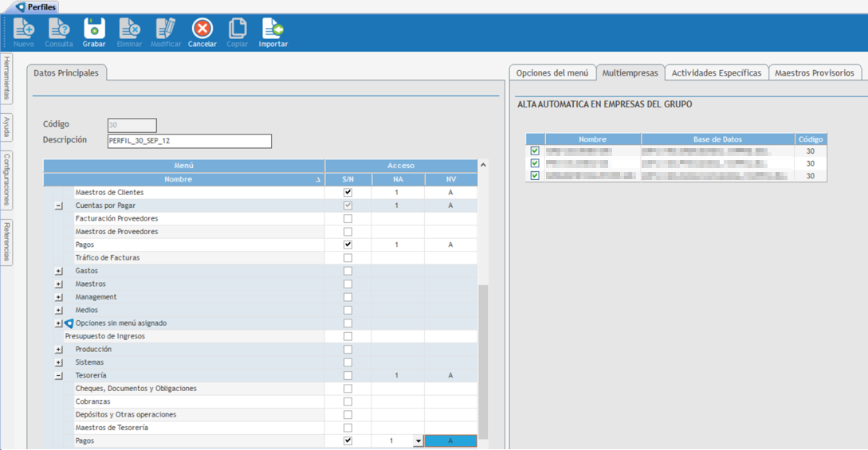Click the Importar toolbar icon
The width and height of the screenshot is (868, 450).
point(273,33)
